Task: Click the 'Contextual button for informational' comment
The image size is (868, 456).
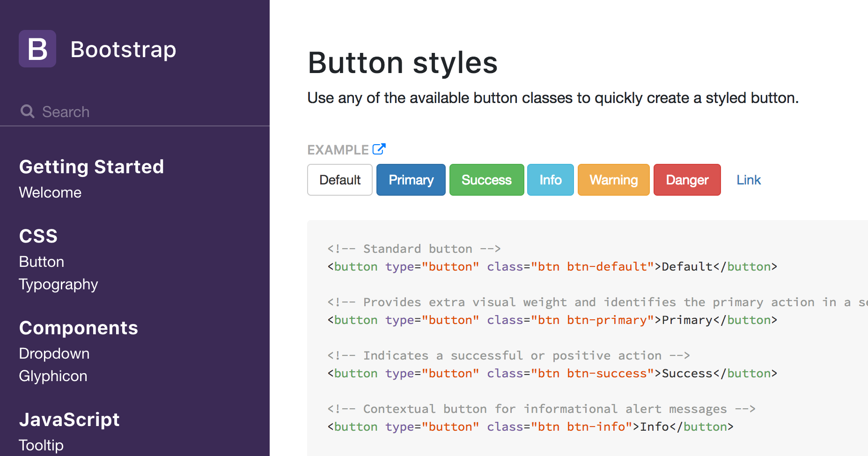Action: [x=542, y=409]
